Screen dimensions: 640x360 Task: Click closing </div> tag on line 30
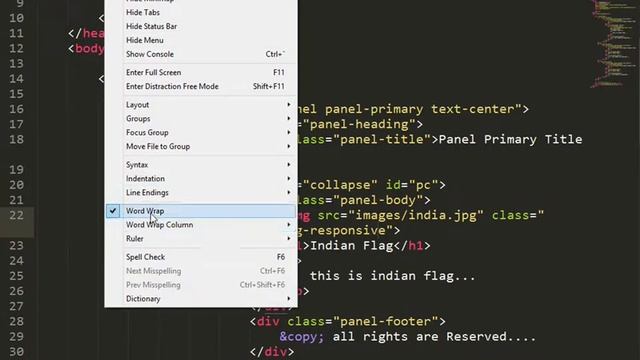tap(272, 352)
